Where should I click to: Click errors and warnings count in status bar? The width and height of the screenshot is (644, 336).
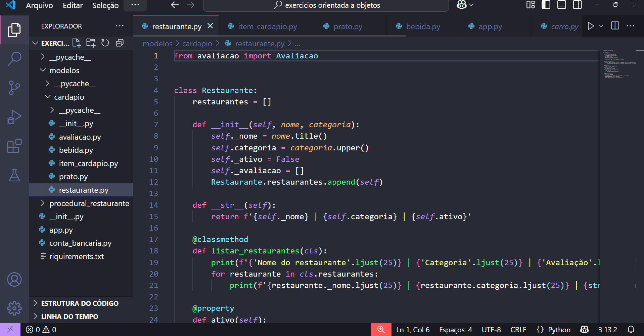pyautogui.click(x=41, y=330)
